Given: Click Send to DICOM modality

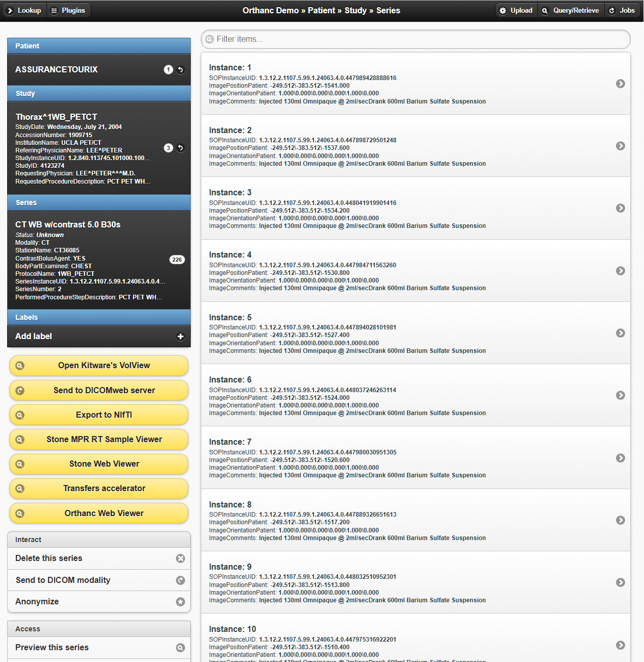Looking at the screenshot, I should pos(99,580).
